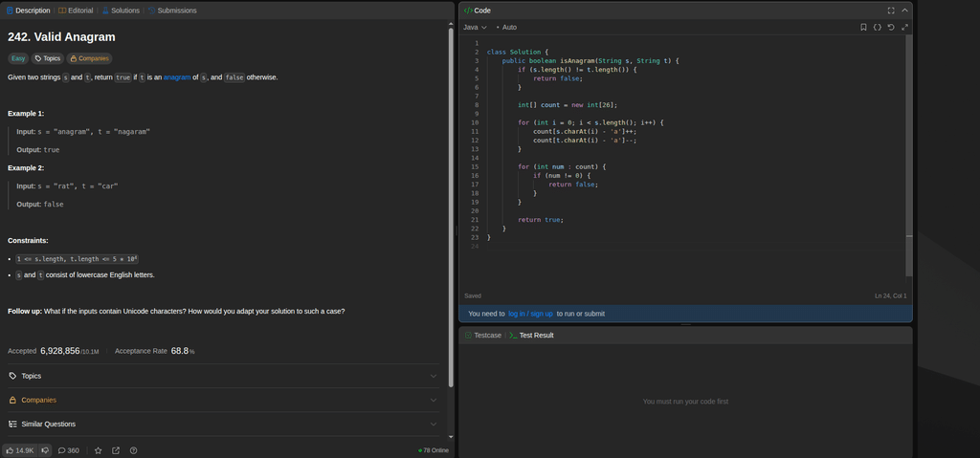
Task: Click the Example 1 heading
Action: click(26, 114)
